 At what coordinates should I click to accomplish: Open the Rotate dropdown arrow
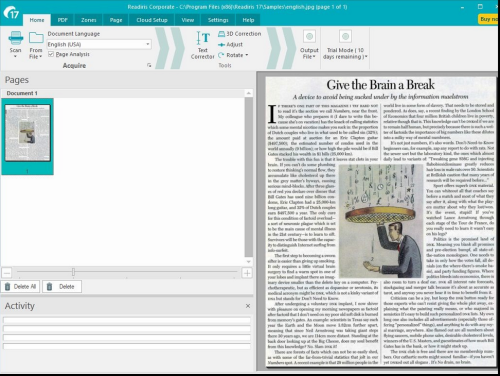(247, 55)
